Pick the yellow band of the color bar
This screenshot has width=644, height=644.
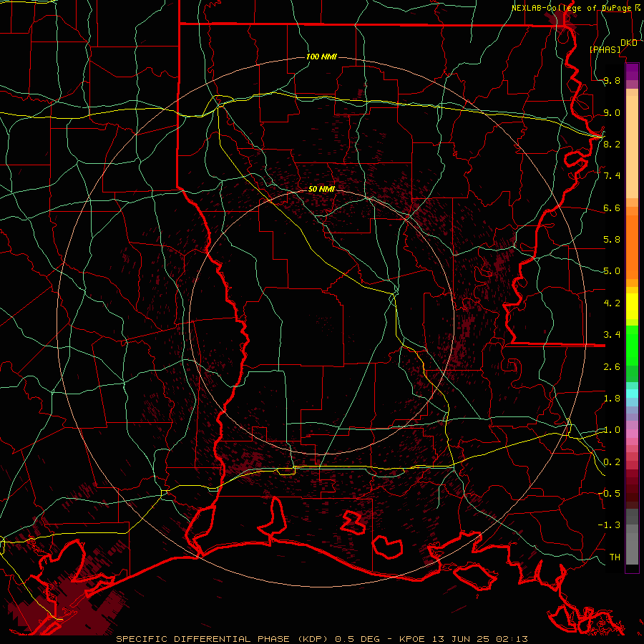coord(632,306)
